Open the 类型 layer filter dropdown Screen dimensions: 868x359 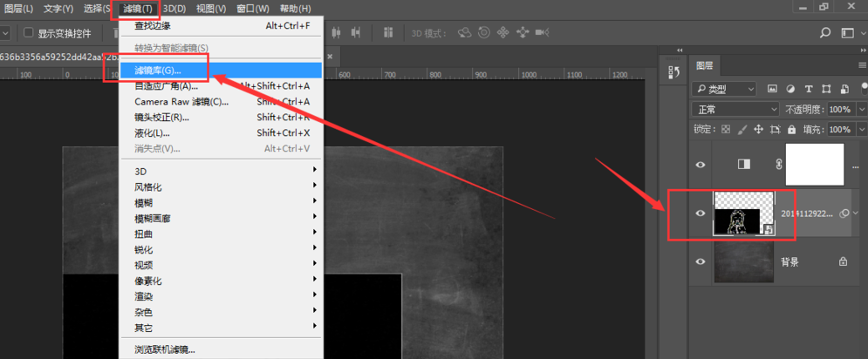click(x=724, y=89)
